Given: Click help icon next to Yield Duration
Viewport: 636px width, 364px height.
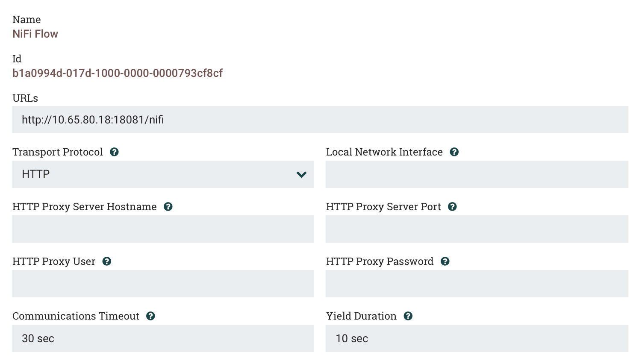Looking at the screenshot, I should (408, 316).
